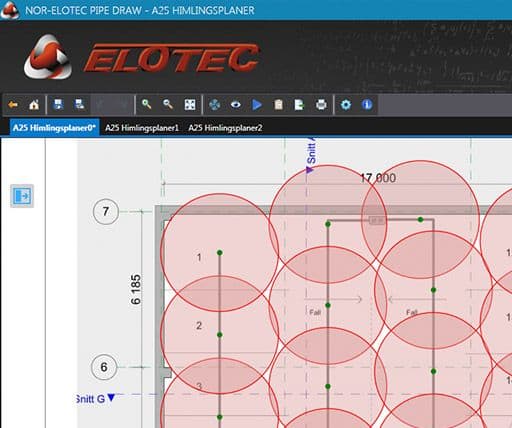The width and height of the screenshot is (512, 428).
Task: Switch to A25 Himlingsplaner1 tab
Action: (142, 128)
